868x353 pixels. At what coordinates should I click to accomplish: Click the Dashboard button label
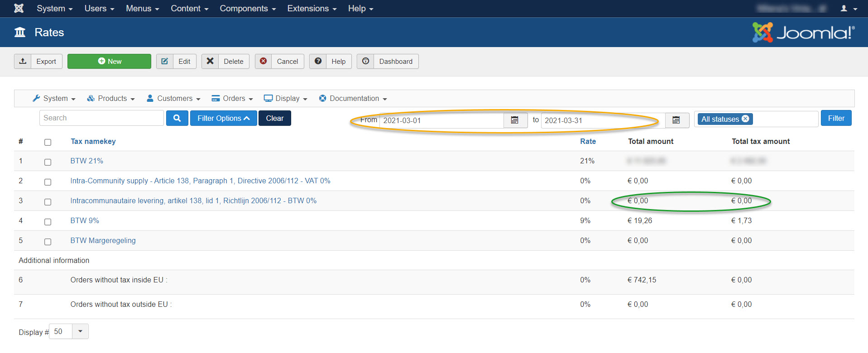(396, 62)
